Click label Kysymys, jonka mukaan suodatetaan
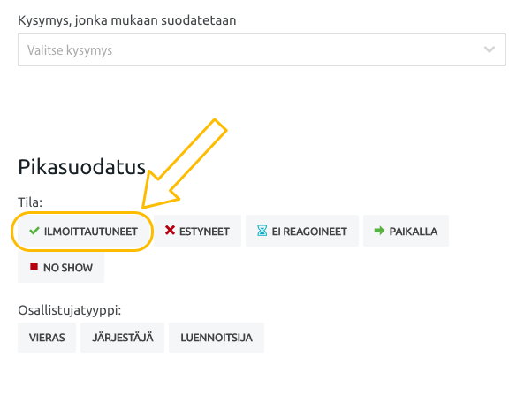Image resolution: width=532 pixels, height=411 pixels. 127,20
